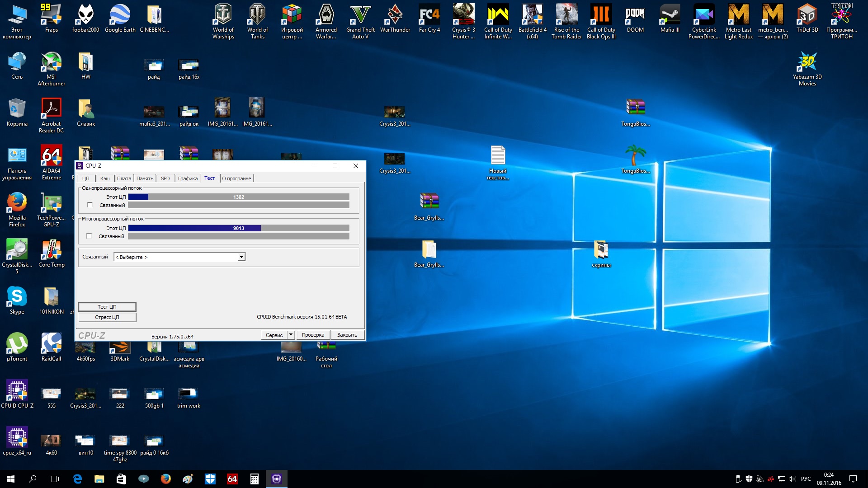This screenshot has height=488, width=868.
Task: Click the Проверка button
Action: (x=313, y=335)
